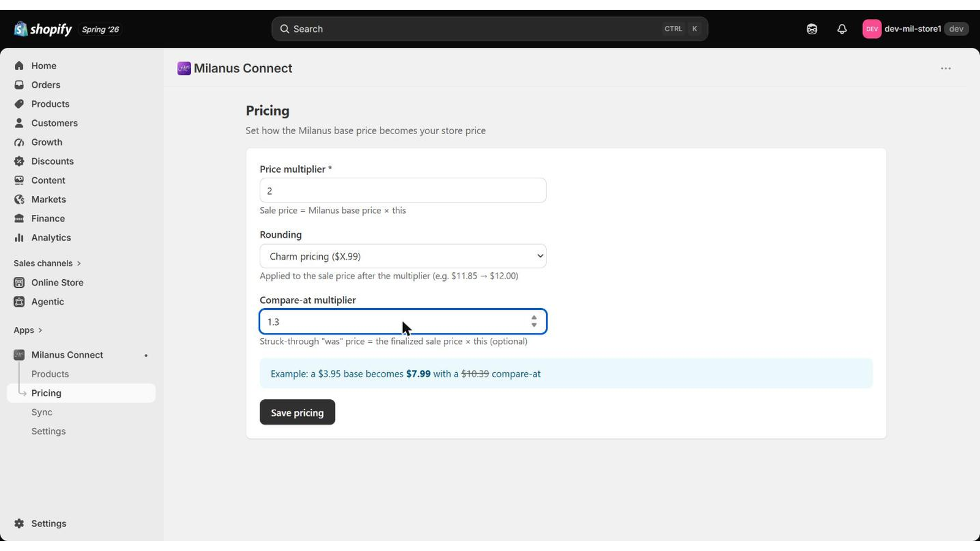Click the Spring '26 badge

(100, 29)
